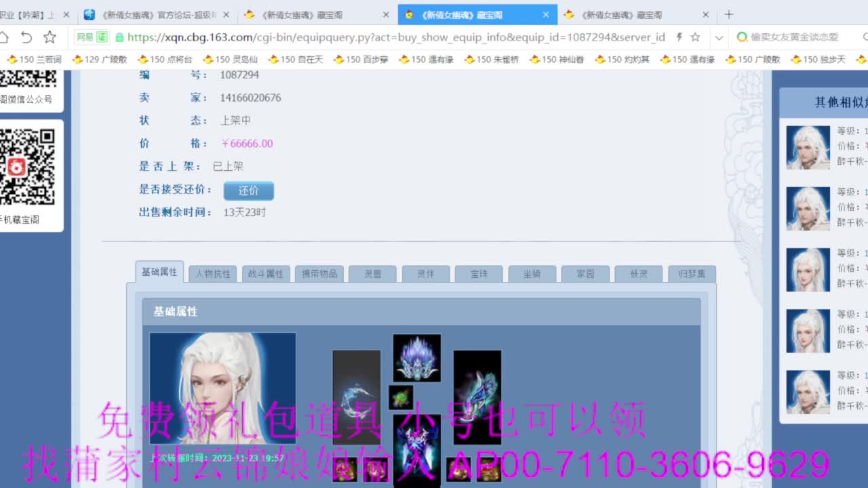Show the 携带物品 tab
Image resolution: width=868 pixels, height=488 pixels.
[319, 274]
